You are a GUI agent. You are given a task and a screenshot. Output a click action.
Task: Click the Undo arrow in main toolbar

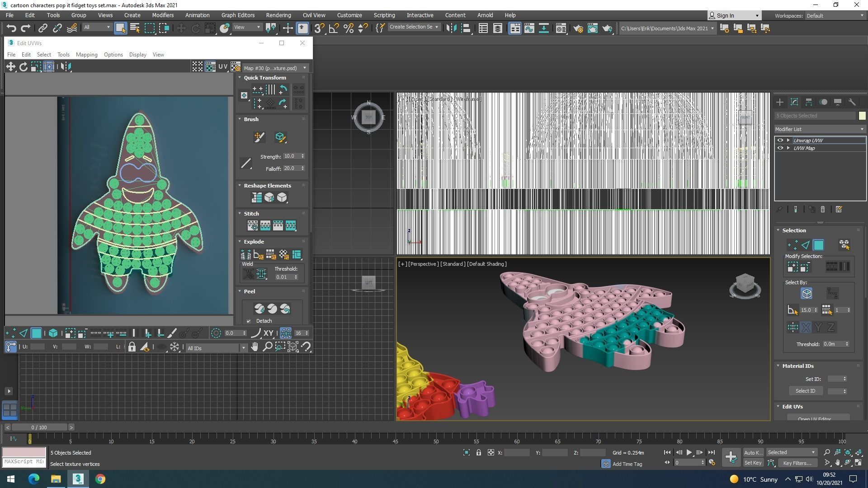pos(11,28)
